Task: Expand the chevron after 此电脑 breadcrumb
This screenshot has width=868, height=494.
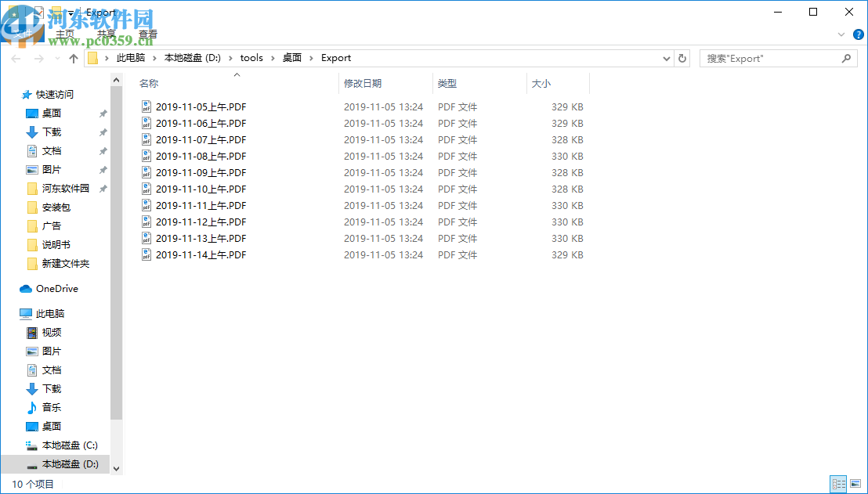Action: (x=155, y=58)
